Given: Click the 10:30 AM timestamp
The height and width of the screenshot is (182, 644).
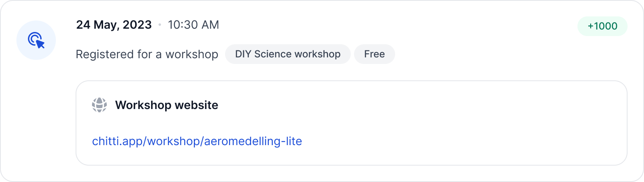Looking at the screenshot, I should 193,25.
